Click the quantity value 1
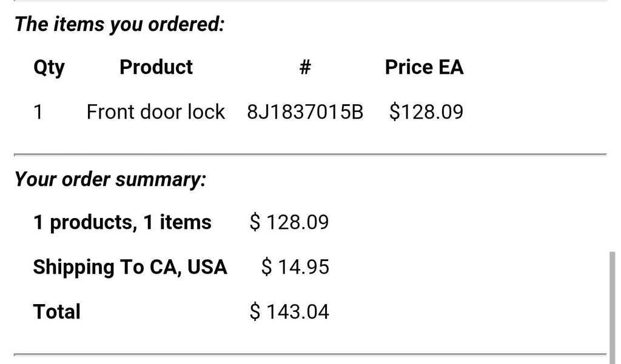Viewport: 621px width, 364px height. pos(38,112)
